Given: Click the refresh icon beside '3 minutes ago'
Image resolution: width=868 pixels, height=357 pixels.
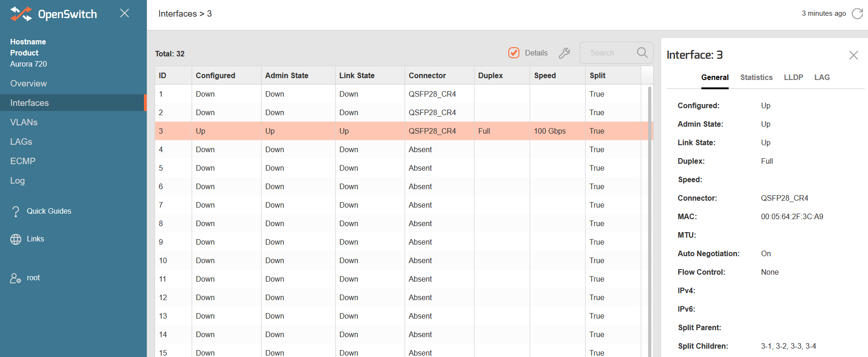Looking at the screenshot, I should [x=857, y=14].
